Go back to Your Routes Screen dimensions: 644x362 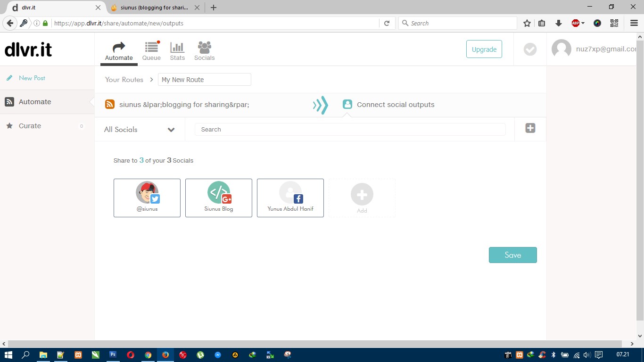(x=124, y=80)
